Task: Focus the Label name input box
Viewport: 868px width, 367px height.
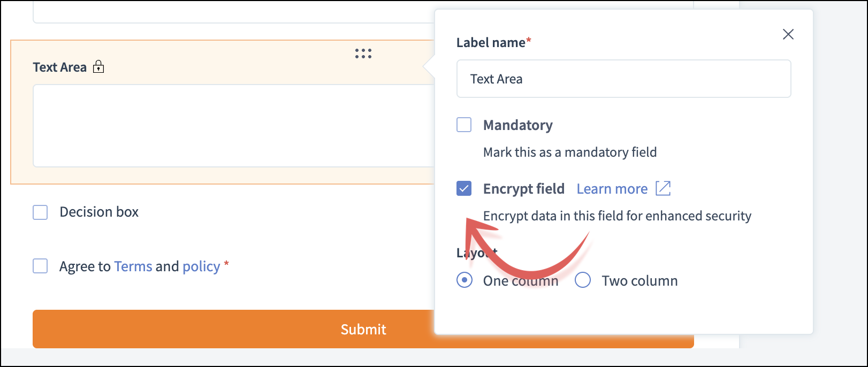Action: 623,79
